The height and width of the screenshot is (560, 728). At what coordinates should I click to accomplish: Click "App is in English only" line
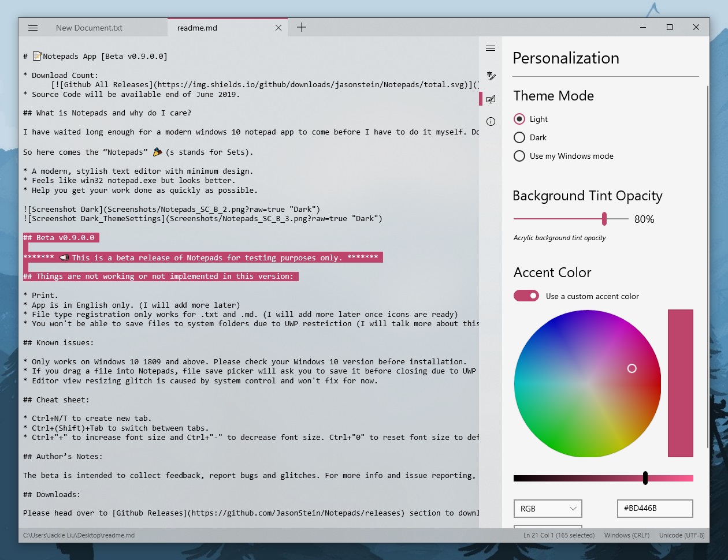pos(132,305)
